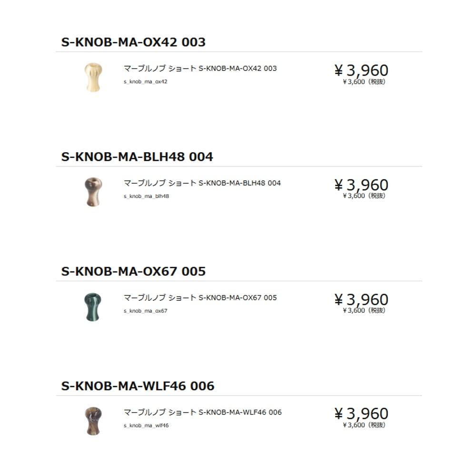Click the cream OX42 knob thumbnail

click(x=93, y=77)
